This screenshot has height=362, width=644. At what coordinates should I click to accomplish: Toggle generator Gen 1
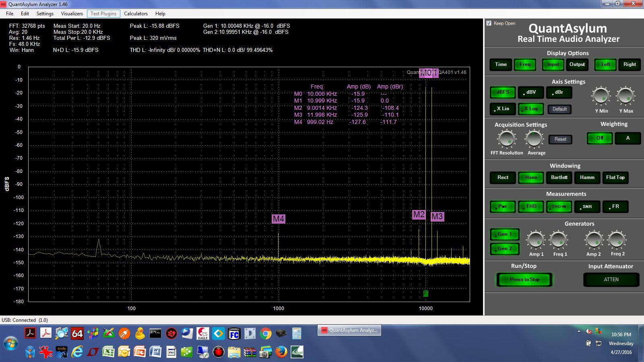505,234
